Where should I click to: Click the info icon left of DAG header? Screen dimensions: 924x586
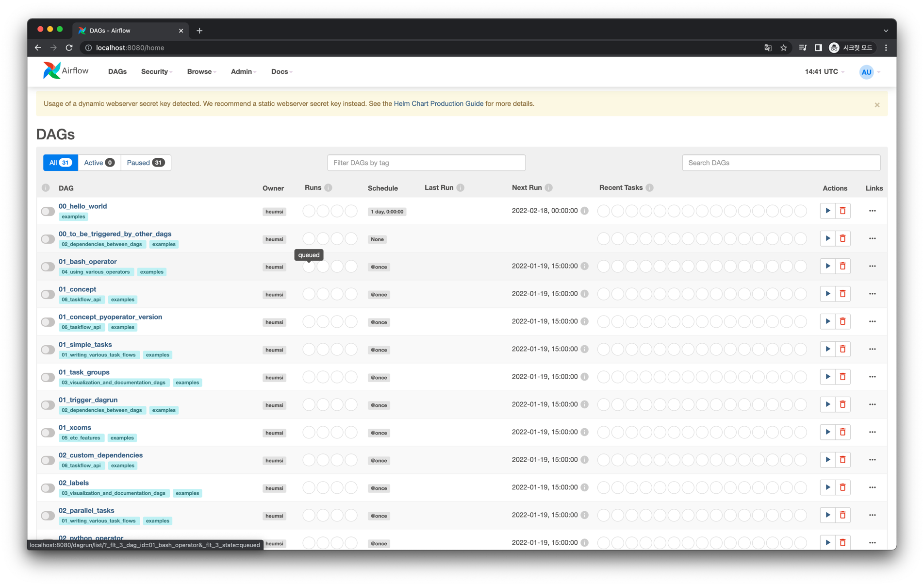(46, 188)
